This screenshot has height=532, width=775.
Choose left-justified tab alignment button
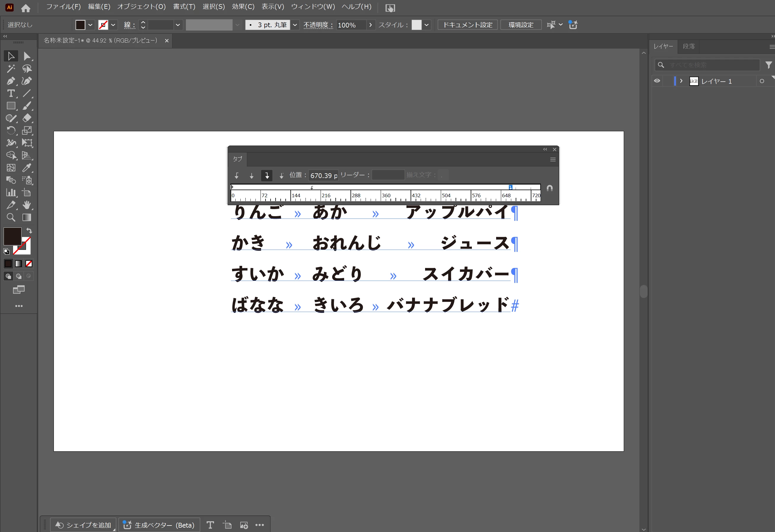pyautogui.click(x=237, y=175)
